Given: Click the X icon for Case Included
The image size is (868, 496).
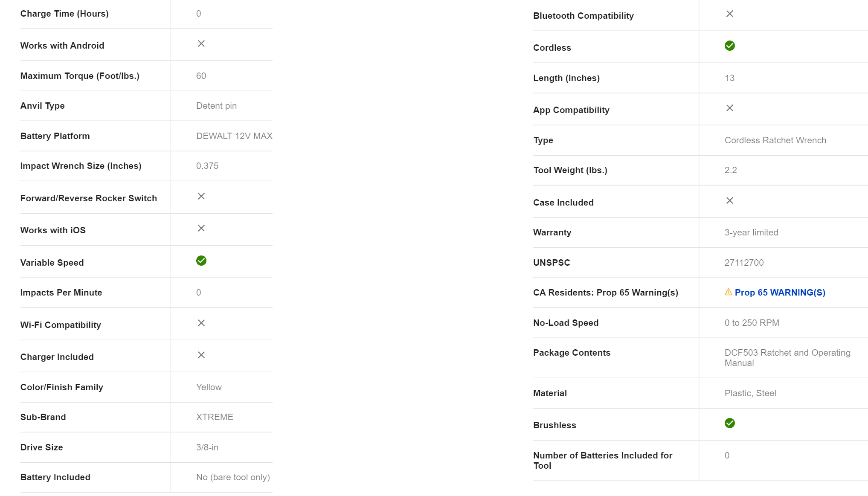Looking at the screenshot, I should click(x=729, y=200).
